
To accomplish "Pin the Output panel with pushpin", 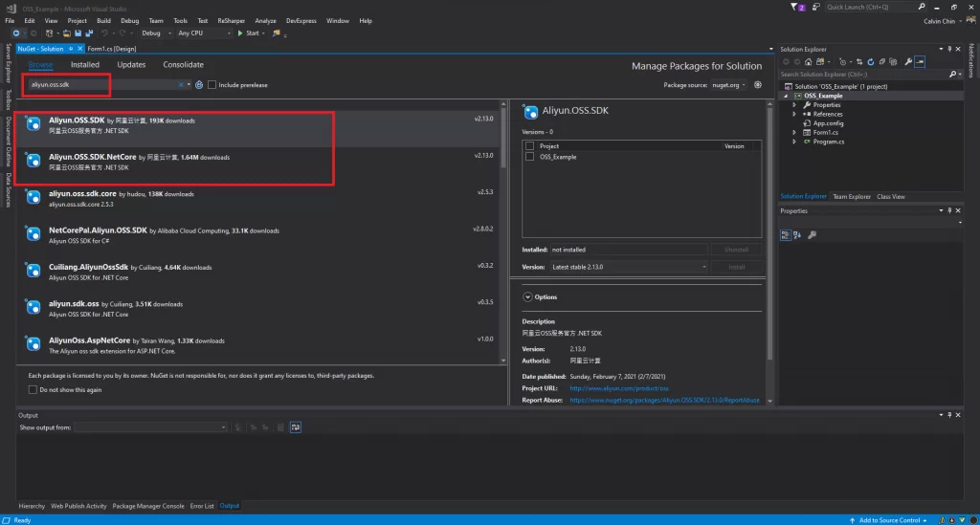I will pos(949,415).
